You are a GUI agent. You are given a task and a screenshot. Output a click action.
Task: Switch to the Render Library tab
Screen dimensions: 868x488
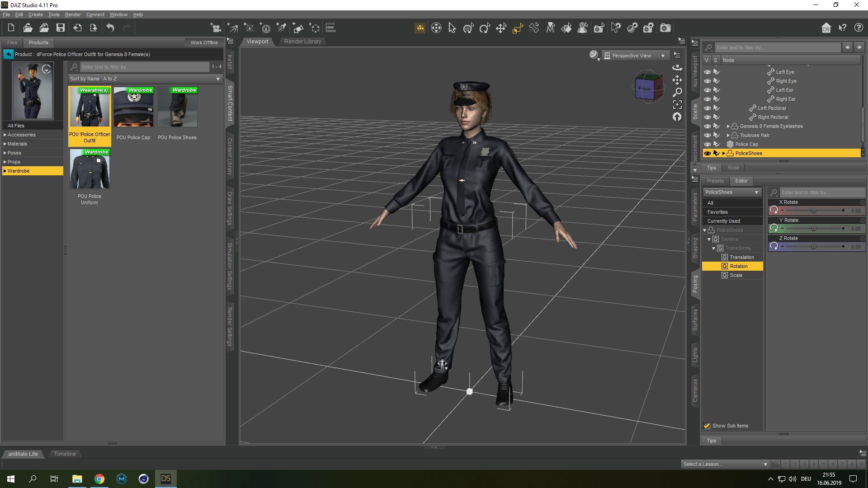click(302, 42)
